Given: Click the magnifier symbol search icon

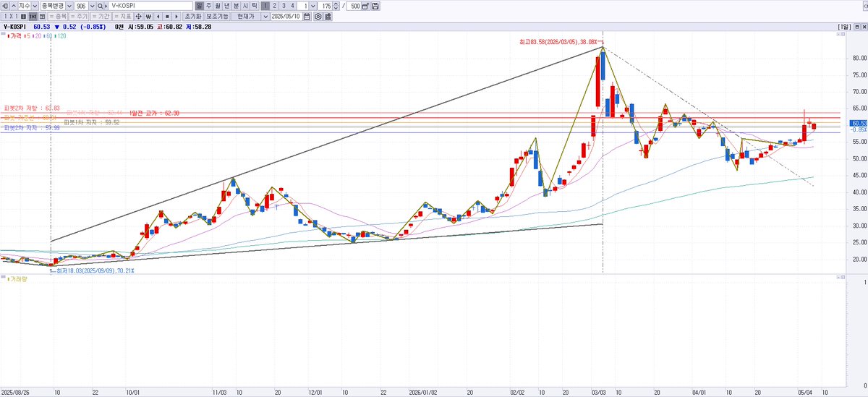Looking at the screenshot, I should 100,6.
